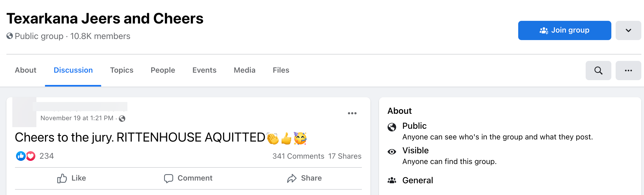The height and width of the screenshot is (195, 644).
Task: Expand the dropdown beside Join group
Action: click(x=628, y=30)
